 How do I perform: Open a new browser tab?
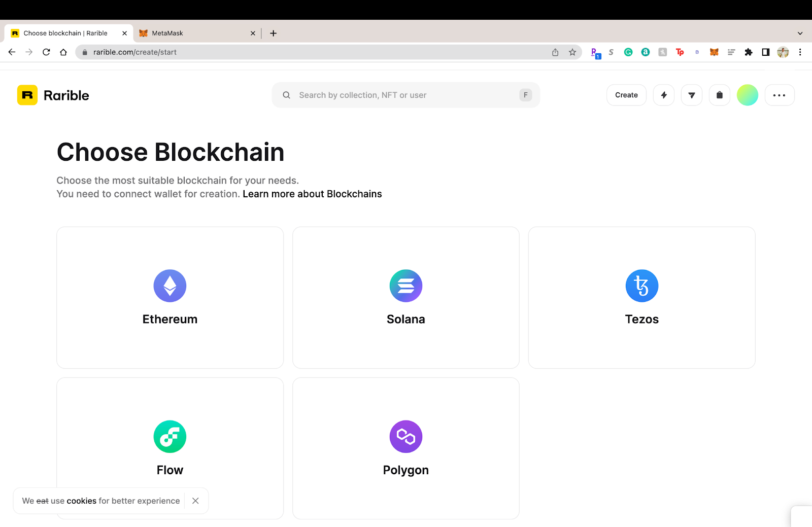pos(273,33)
